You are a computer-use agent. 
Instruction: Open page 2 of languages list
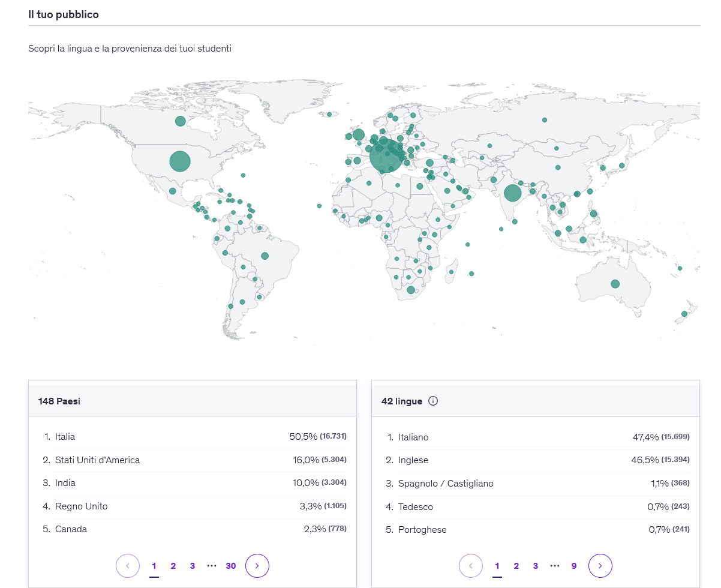click(516, 566)
